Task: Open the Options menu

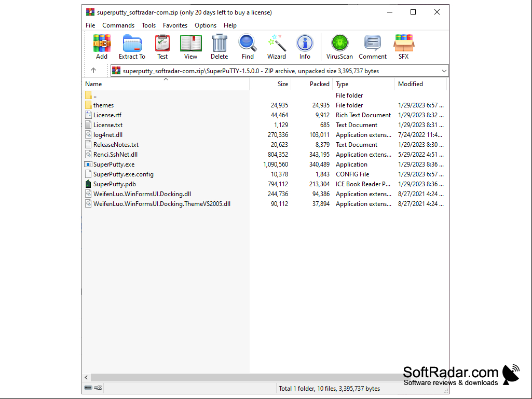Action: (205, 25)
